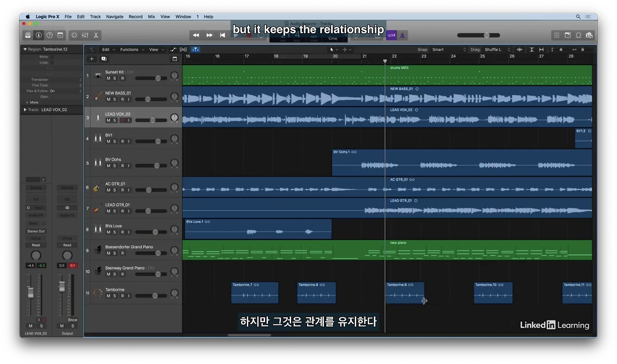The image size is (617, 364).
Task: Open the Note Pads icon
Action: pos(568,35)
